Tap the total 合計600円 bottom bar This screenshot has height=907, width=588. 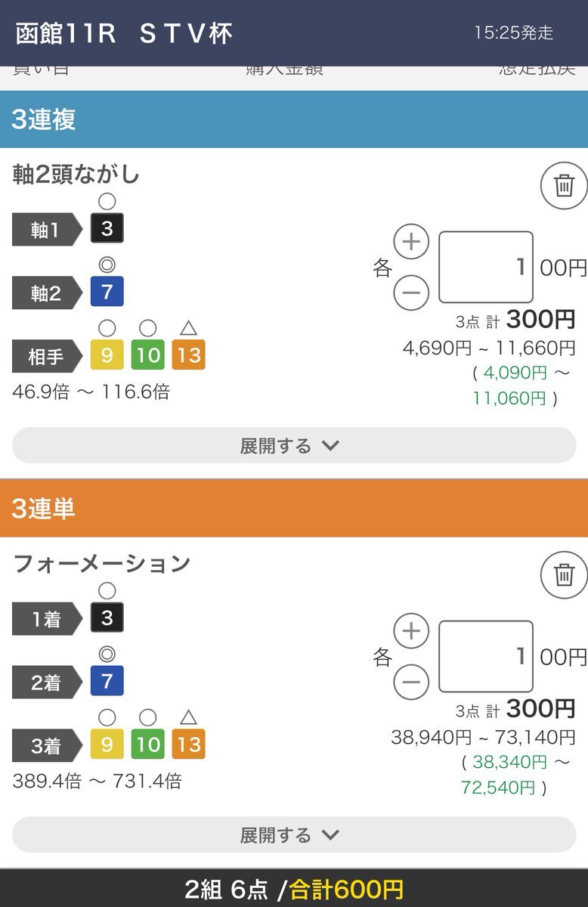294,889
